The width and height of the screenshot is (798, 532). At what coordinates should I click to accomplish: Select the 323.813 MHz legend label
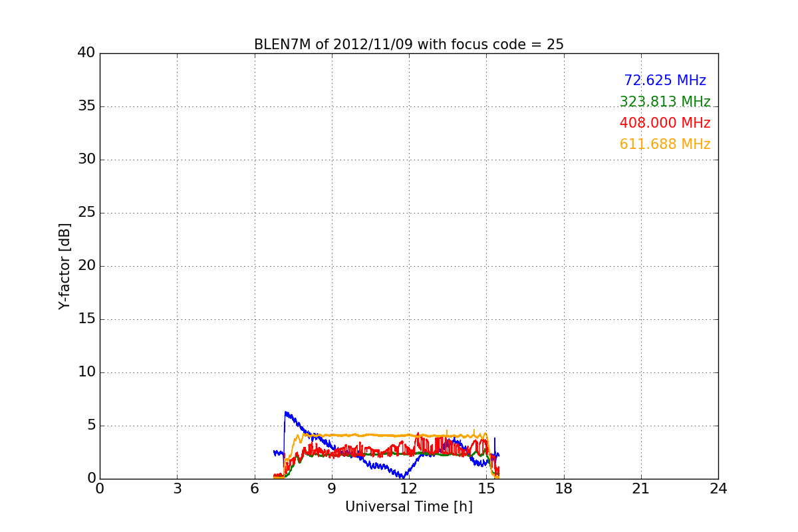pyautogui.click(x=665, y=102)
